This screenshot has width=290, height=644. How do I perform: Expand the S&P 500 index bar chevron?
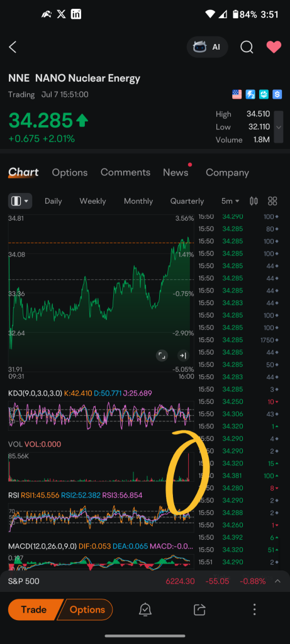277,581
